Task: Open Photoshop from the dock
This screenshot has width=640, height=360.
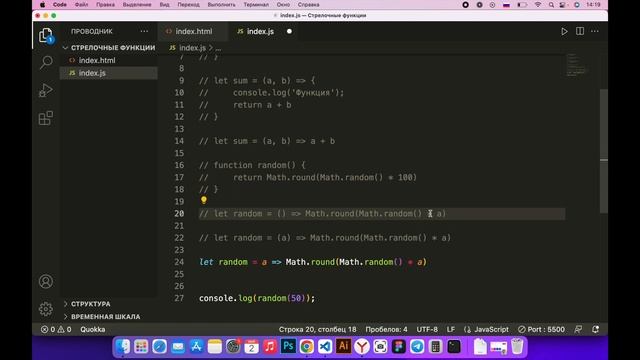Action: click(x=288, y=347)
